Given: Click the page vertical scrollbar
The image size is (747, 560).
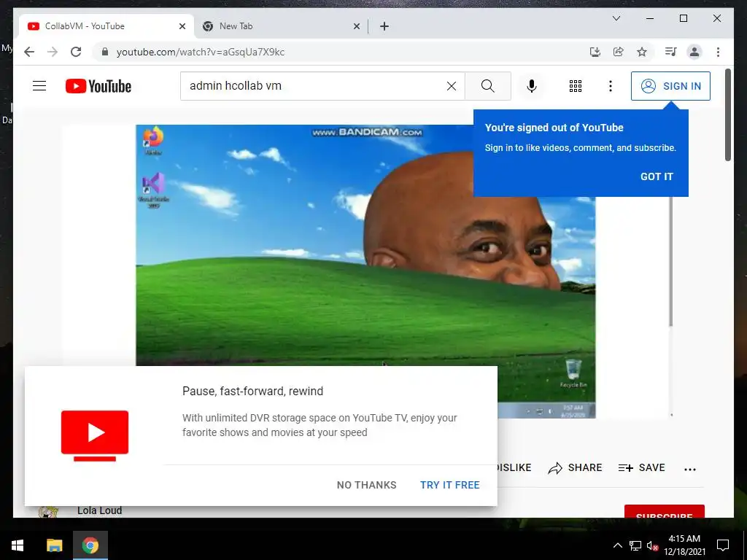Looking at the screenshot, I should click(x=728, y=114).
